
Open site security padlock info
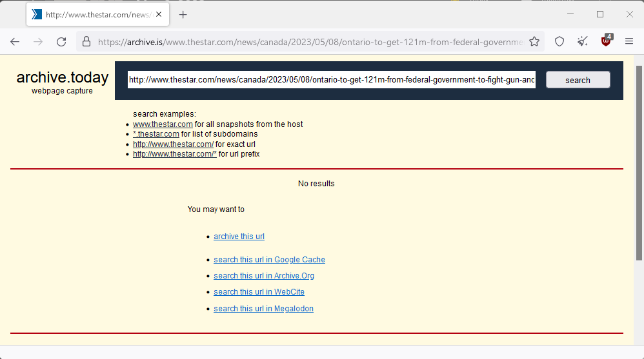tap(86, 41)
